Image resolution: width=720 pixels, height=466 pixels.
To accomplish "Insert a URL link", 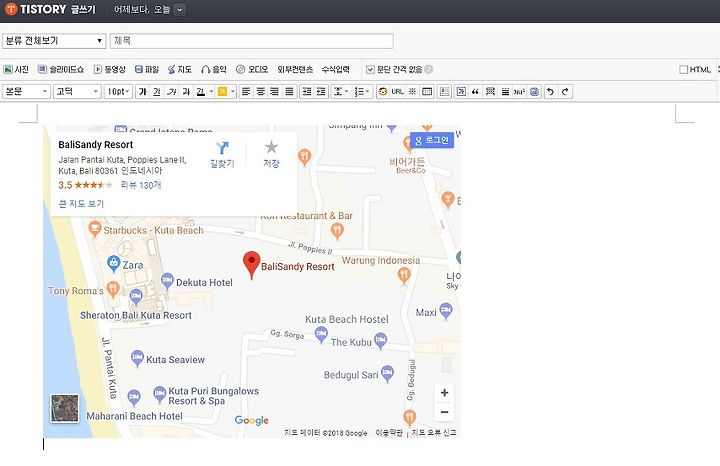I will click(x=398, y=92).
